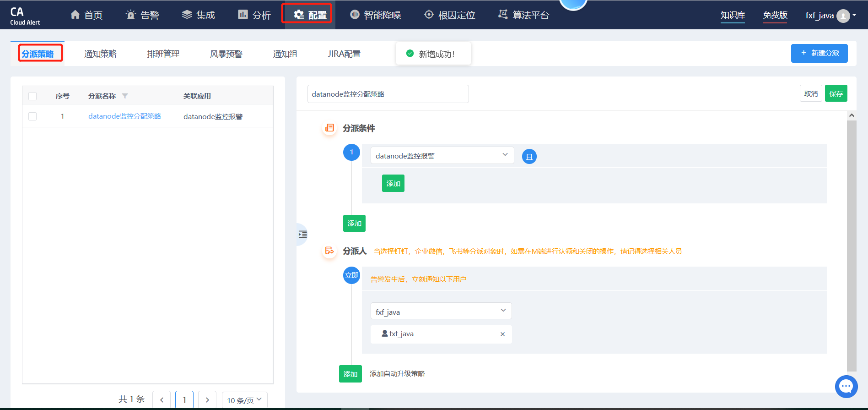Remove the fxf_java assignee tag

pyautogui.click(x=502, y=334)
